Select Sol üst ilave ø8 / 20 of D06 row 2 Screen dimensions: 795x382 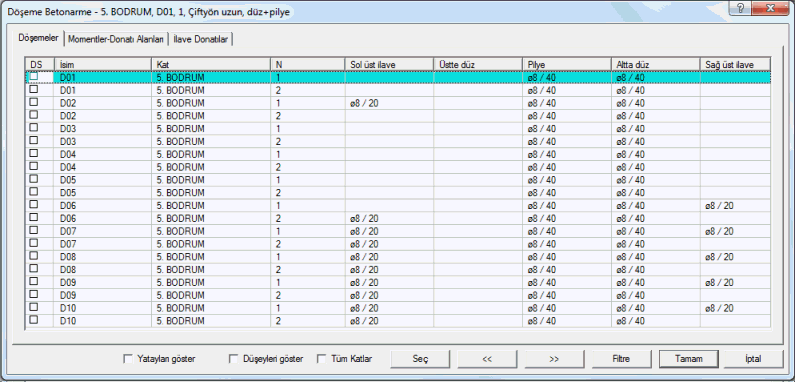pos(389,219)
